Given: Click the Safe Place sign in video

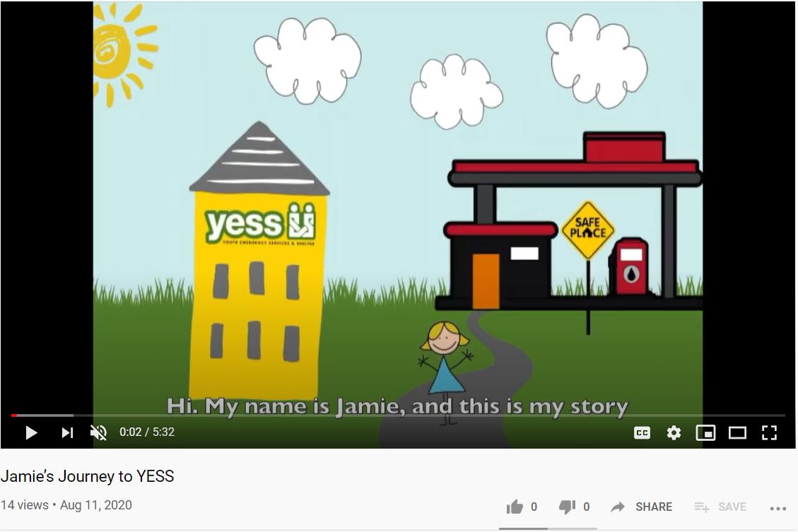Looking at the screenshot, I should coord(588,230).
